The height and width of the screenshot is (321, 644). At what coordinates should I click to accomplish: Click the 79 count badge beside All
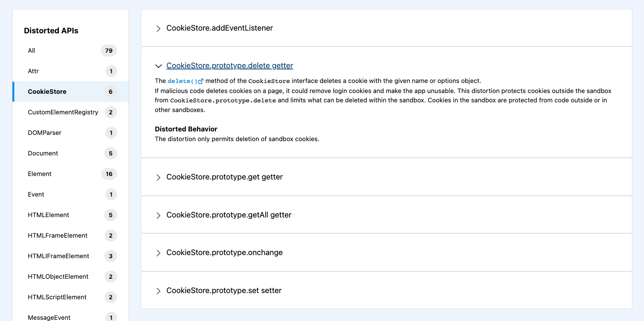point(109,51)
